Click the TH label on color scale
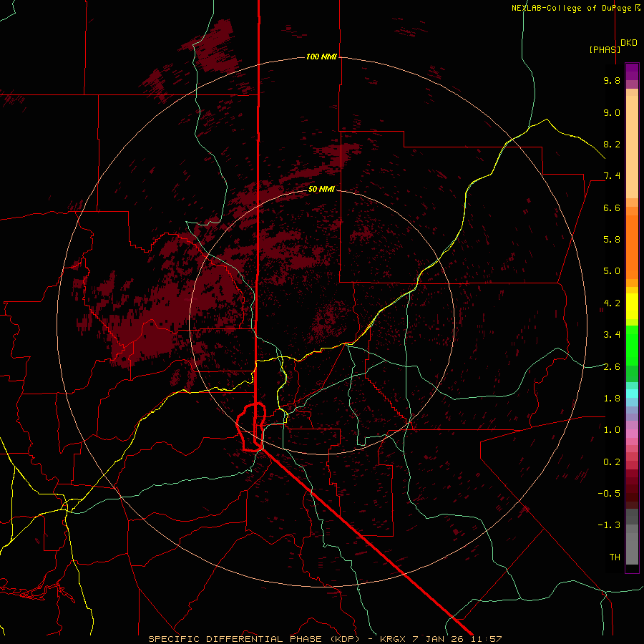Image resolution: width=644 pixels, height=644 pixels. [615, 557]
